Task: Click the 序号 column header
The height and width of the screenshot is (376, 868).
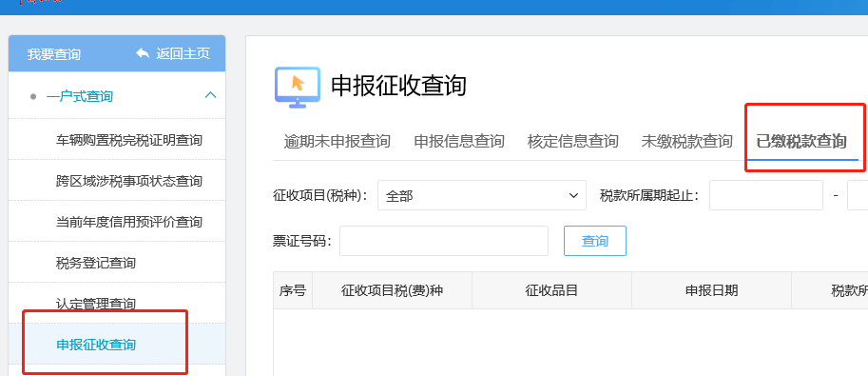Action: (293, 290)
